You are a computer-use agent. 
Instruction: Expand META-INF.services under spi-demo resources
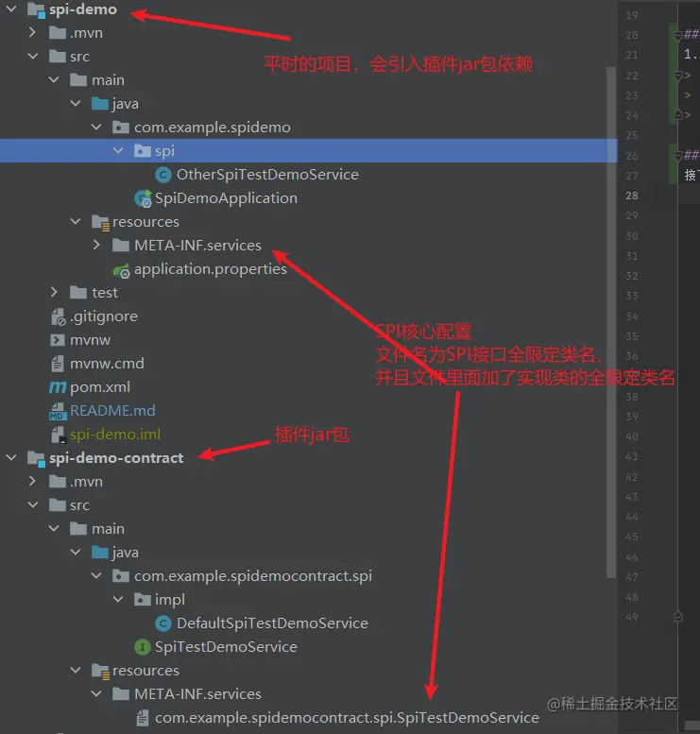coord(96,245)
